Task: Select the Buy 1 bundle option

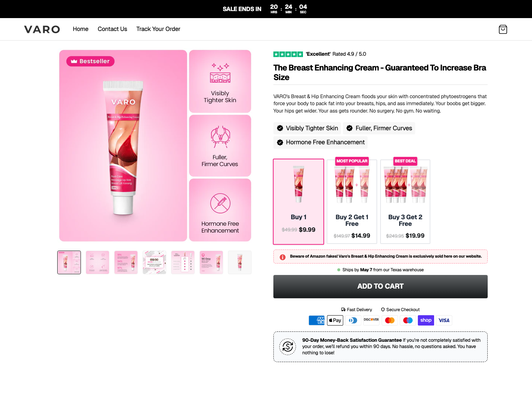Action: 299,202
